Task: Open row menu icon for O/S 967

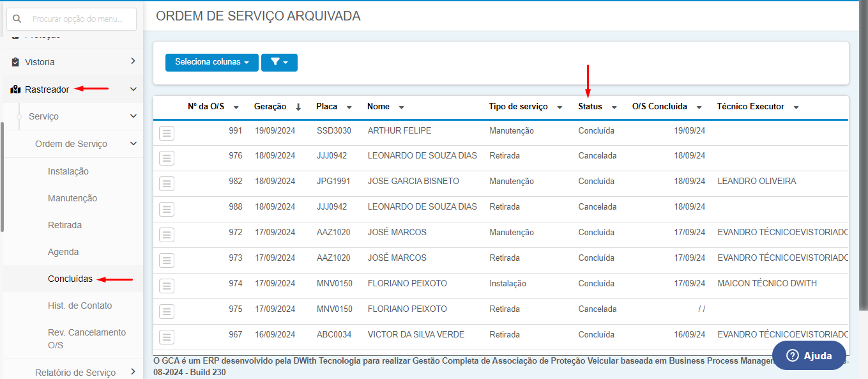Action: pyautogui.click(x=167, y=337)
